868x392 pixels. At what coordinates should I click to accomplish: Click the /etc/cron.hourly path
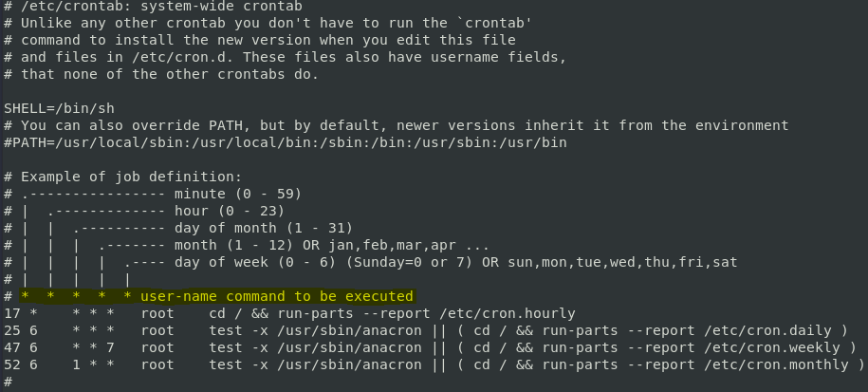(508, 314)
